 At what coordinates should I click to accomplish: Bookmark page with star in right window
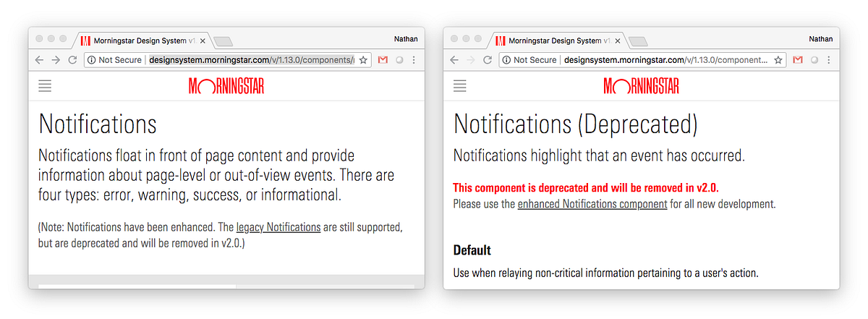[778, 60]
